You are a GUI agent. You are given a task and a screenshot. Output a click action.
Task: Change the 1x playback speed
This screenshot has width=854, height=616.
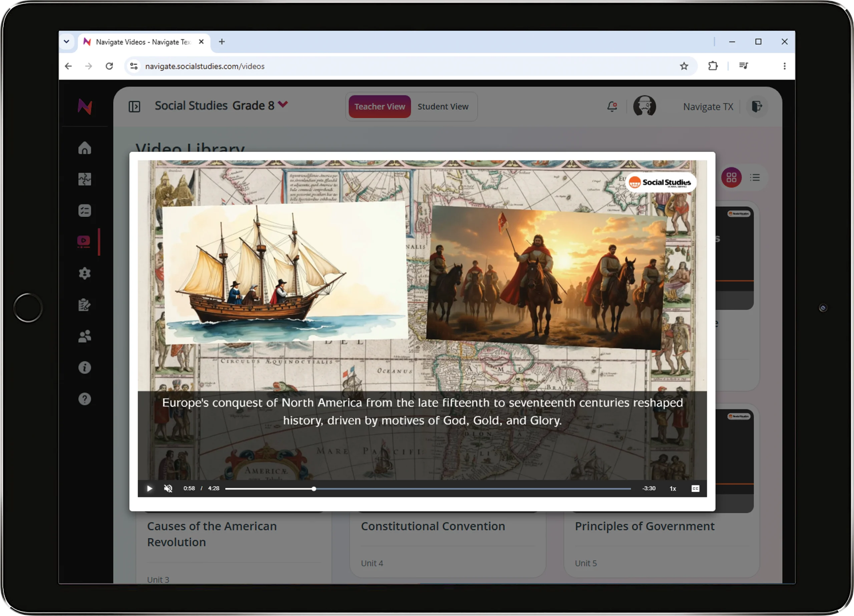click(x=673, y=488)
